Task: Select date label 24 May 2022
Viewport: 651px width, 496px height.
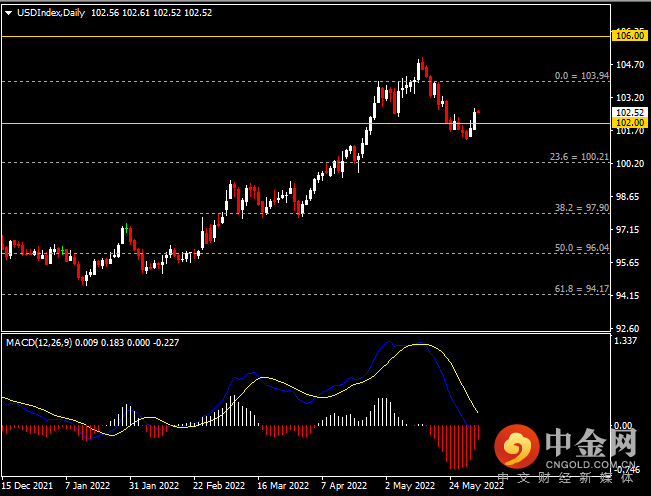Action: click(x=476, y=486)
